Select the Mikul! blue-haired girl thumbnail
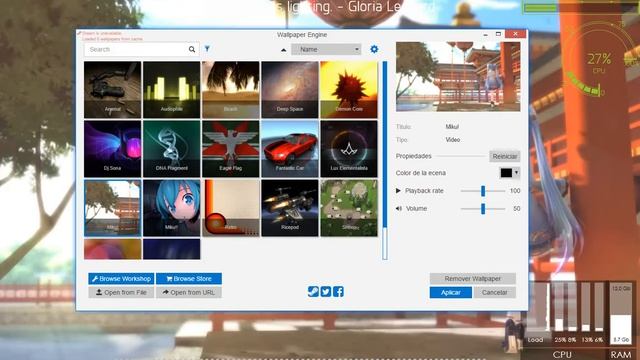This screenshot has width=640, height=360. click(x=171, y=208)
